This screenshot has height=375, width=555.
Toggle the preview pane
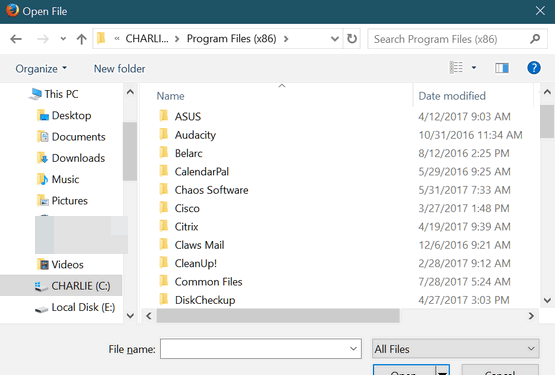(502, 68)
